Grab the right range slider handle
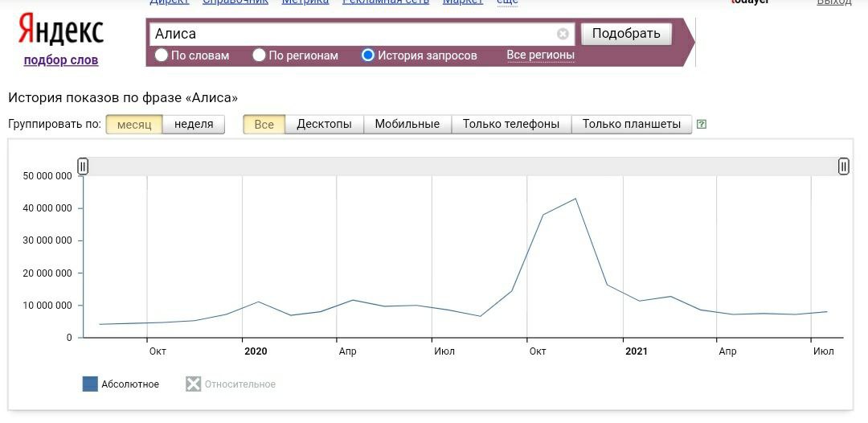Viewport: 868px width, 423px height. click(x=844, y=166)
